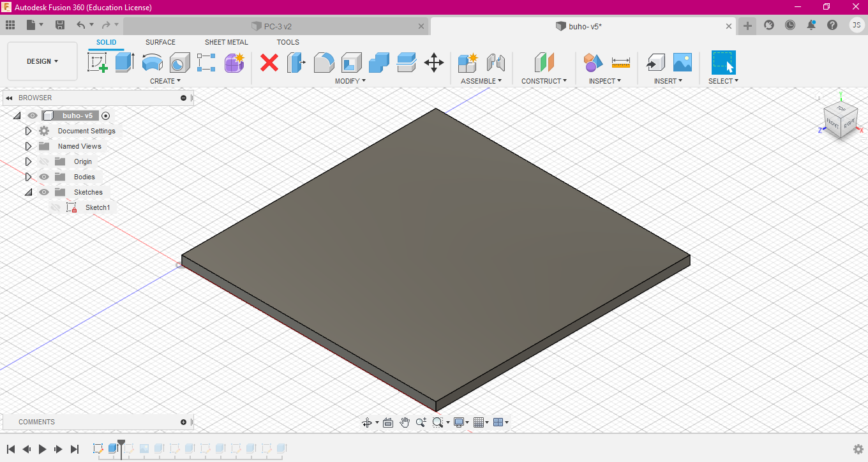Click the Zoom magnifier with plus-minus

[x=421, y=422]
